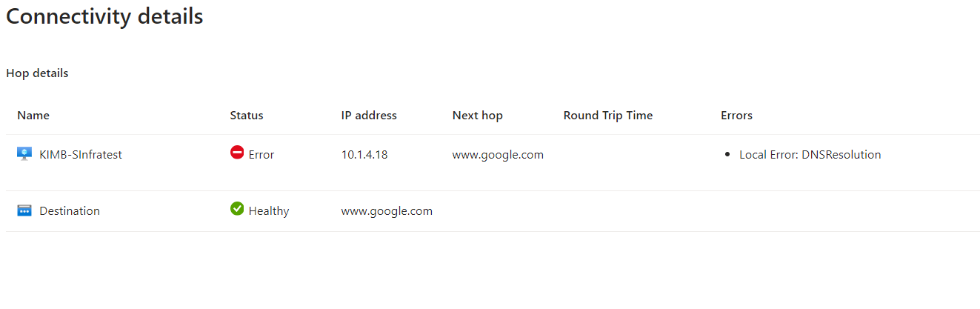
Task: Click the Name column header
Action: pos(33,116)
